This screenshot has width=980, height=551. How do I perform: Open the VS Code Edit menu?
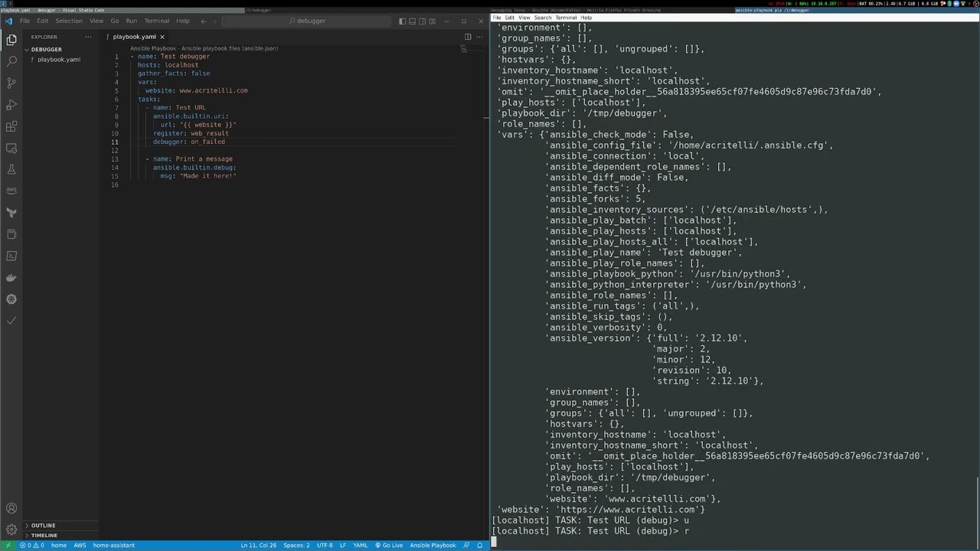coord(42,21)
